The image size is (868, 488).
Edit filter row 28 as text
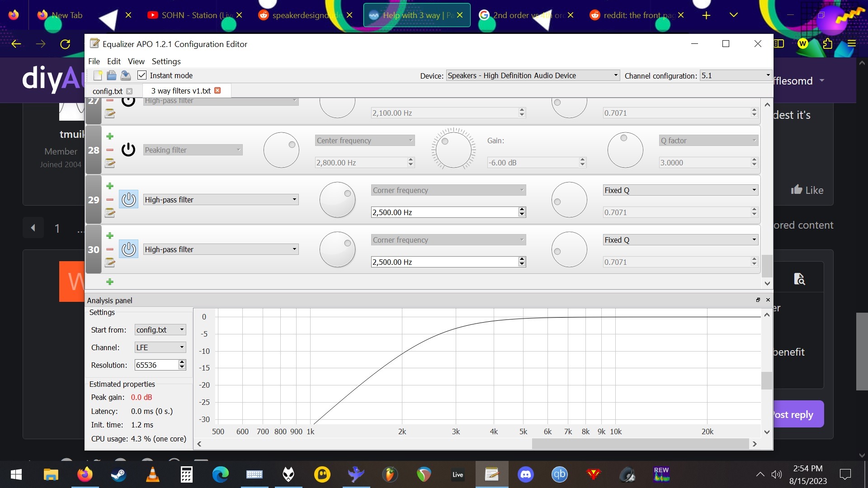(x=110, y=163)
